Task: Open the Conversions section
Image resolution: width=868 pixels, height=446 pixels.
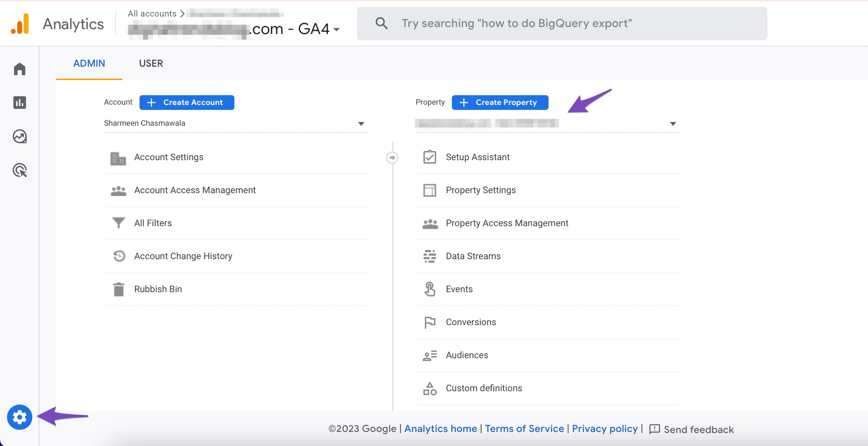Action: (471, 322)
